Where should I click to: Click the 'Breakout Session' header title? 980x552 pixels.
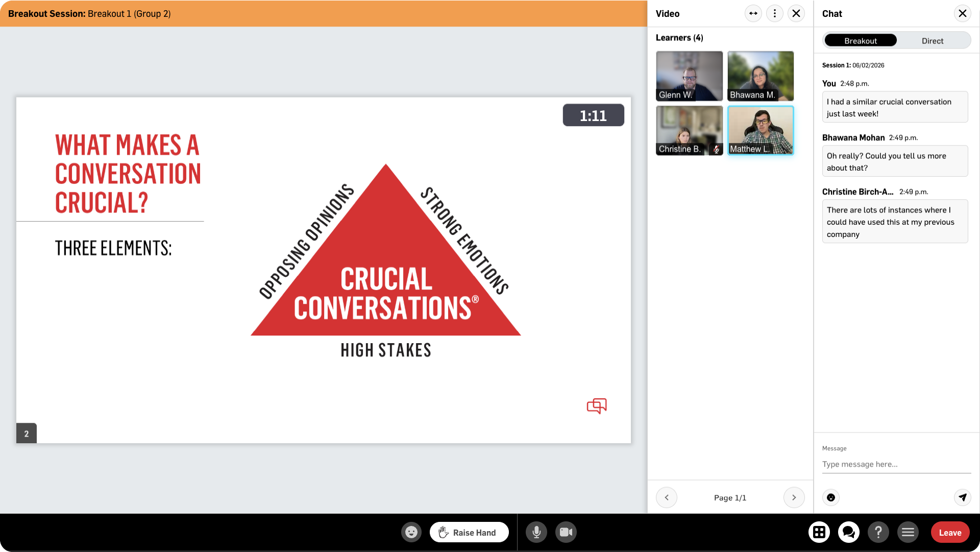89,14
